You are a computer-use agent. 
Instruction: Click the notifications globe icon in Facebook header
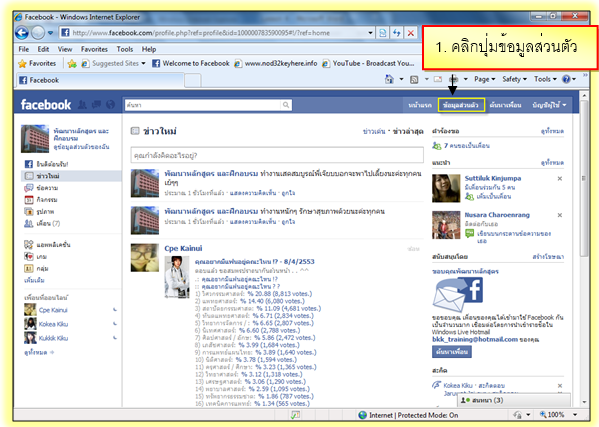(x=110, y=105)
